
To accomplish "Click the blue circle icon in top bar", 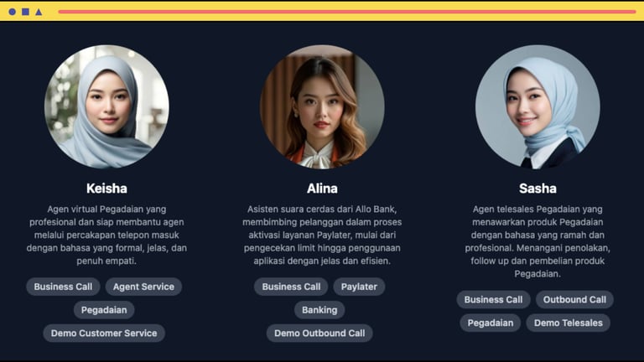I will point(13,12).
